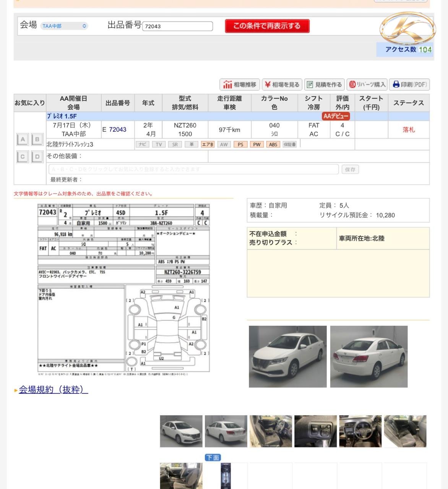Viewport: 448px width, 489px height.
Task: Open front seat interior thumbnail
Action: pos(271,431)
